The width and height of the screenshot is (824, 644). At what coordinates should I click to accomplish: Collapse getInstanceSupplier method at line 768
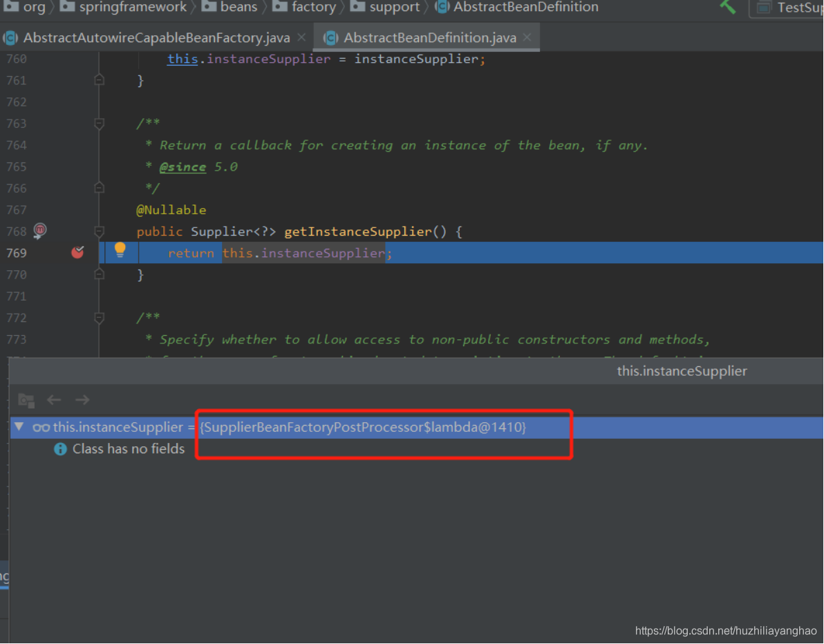point(99,231)
